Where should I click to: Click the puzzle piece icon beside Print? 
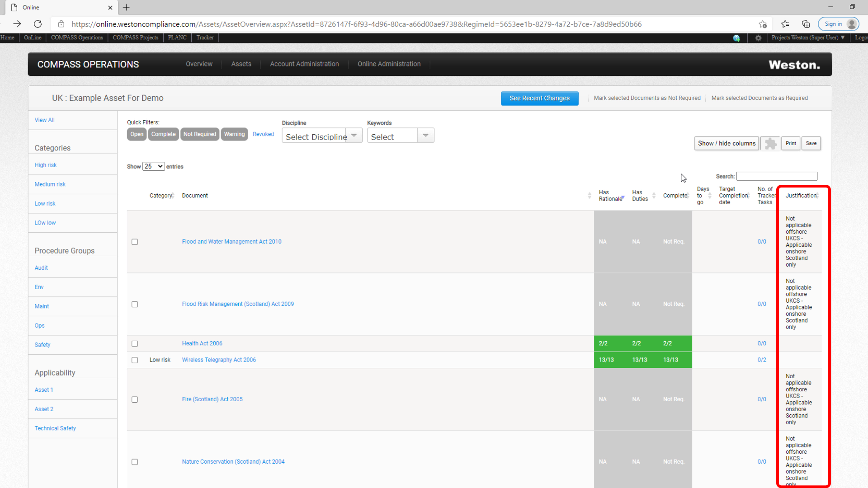click(x=770, y=144)
